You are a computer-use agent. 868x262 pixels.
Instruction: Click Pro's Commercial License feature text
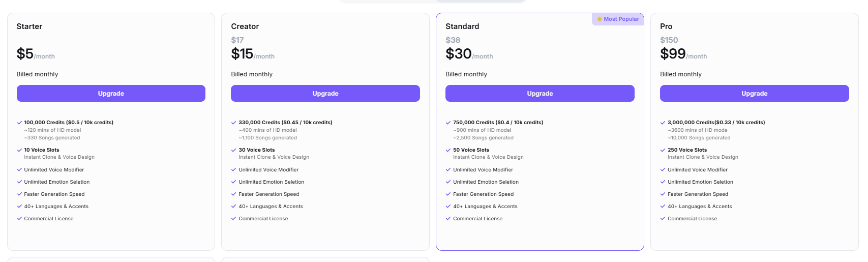(x=692, y=219)
